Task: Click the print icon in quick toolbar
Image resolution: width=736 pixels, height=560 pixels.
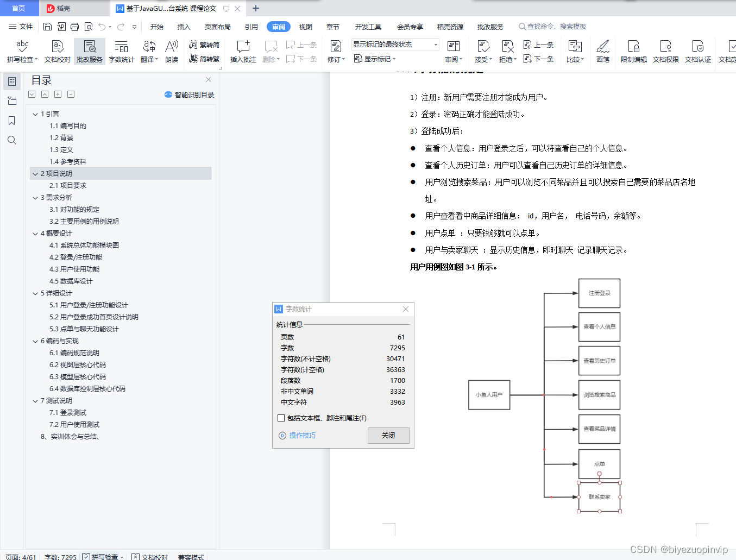Action: coord(74,27)
